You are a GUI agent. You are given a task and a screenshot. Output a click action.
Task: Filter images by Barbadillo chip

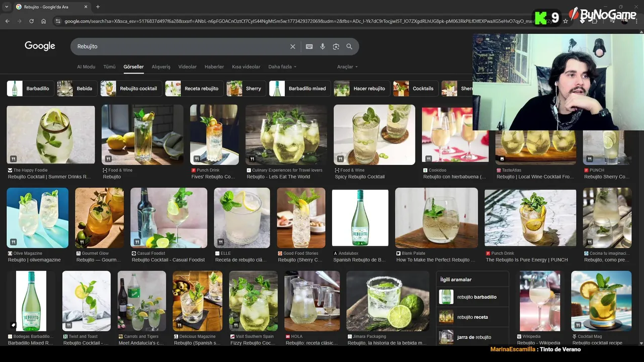[30, 88]
